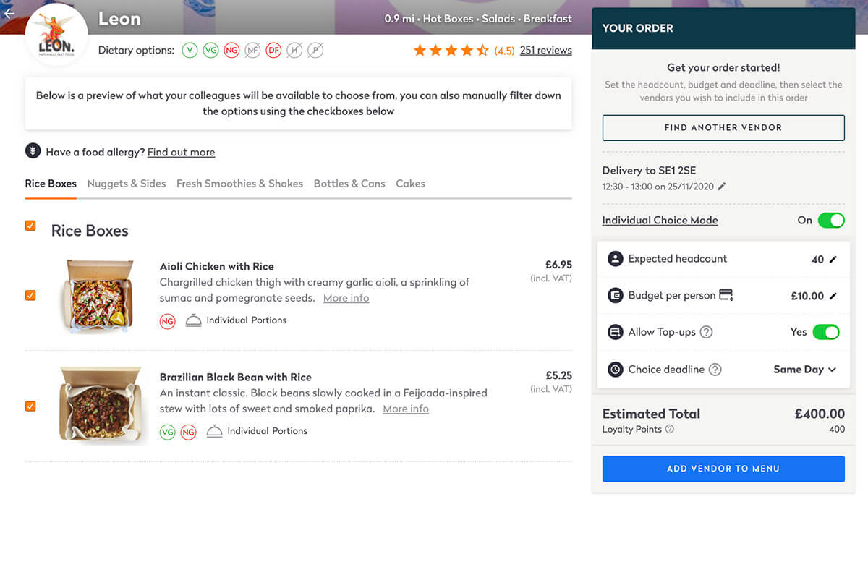Uncheck Aioli Chicken with Rice checkbox

(x=30, y=295)
